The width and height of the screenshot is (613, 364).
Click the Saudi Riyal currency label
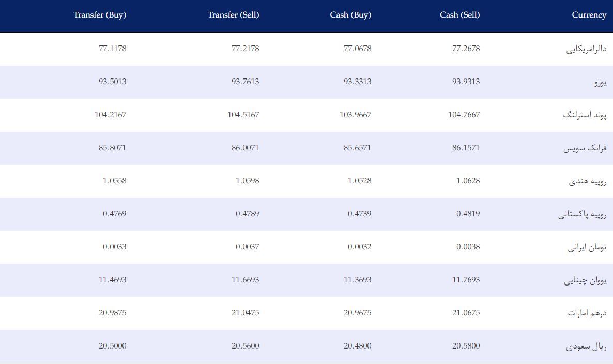point(586,346)
